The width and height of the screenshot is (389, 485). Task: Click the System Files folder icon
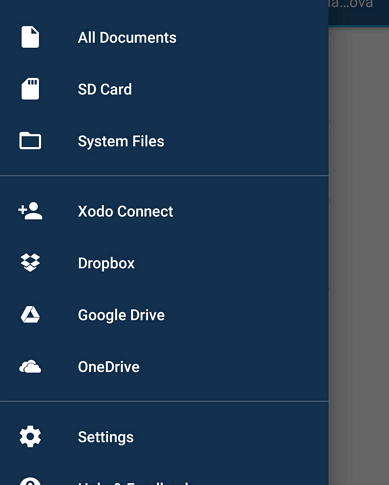click(x=30, y=141)
